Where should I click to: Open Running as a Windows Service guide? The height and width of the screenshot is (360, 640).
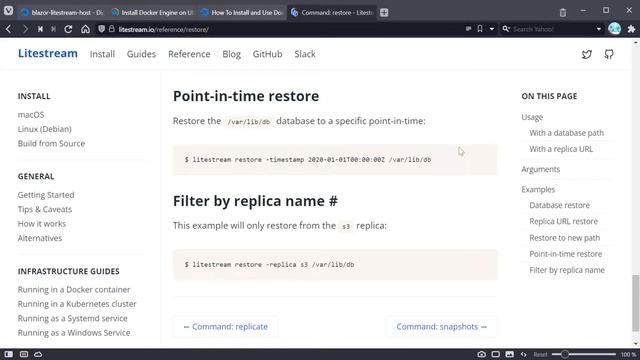(74, 333)
